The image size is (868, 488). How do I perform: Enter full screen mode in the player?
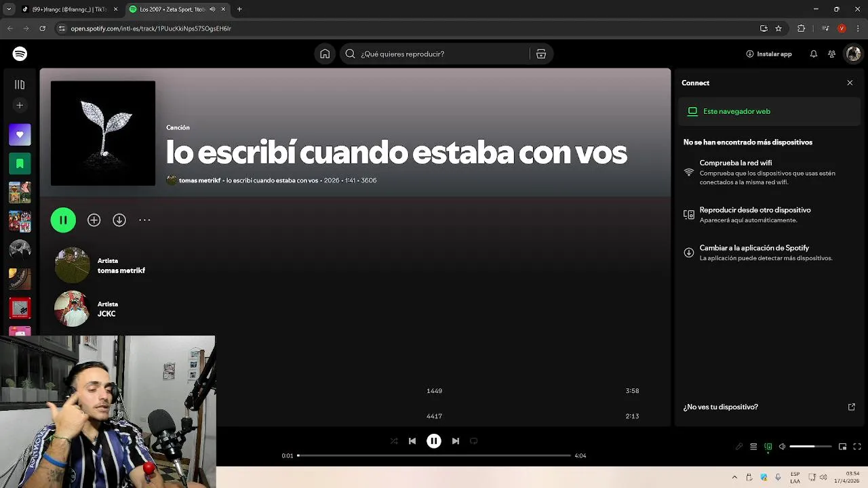click(x=857, y=447)
